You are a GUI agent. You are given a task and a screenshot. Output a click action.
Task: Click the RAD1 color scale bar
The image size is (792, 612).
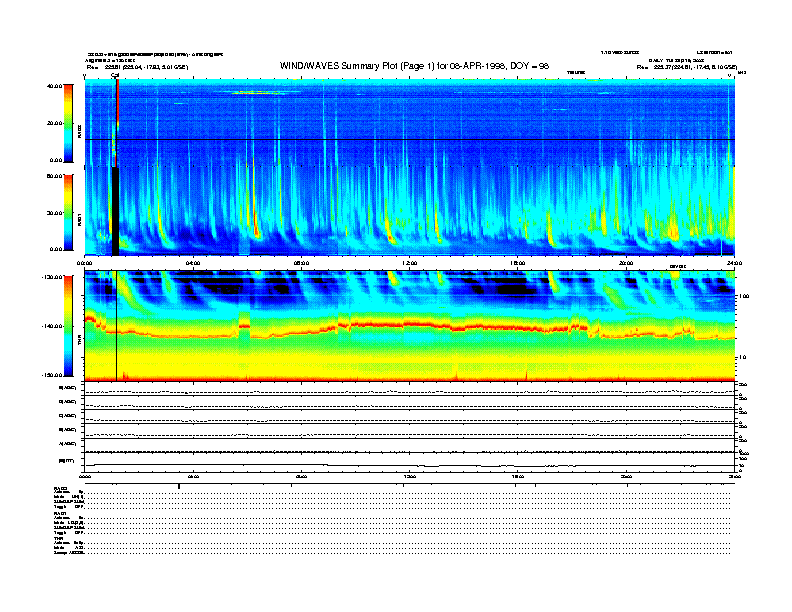68,212
